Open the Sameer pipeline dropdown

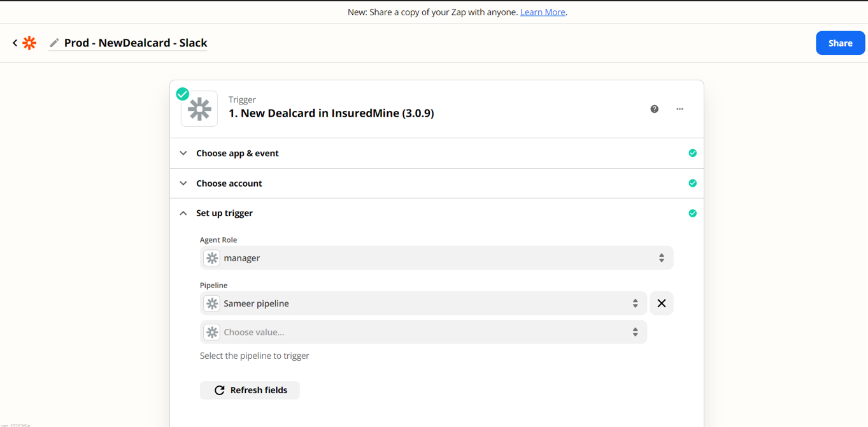tap(423, 303)
